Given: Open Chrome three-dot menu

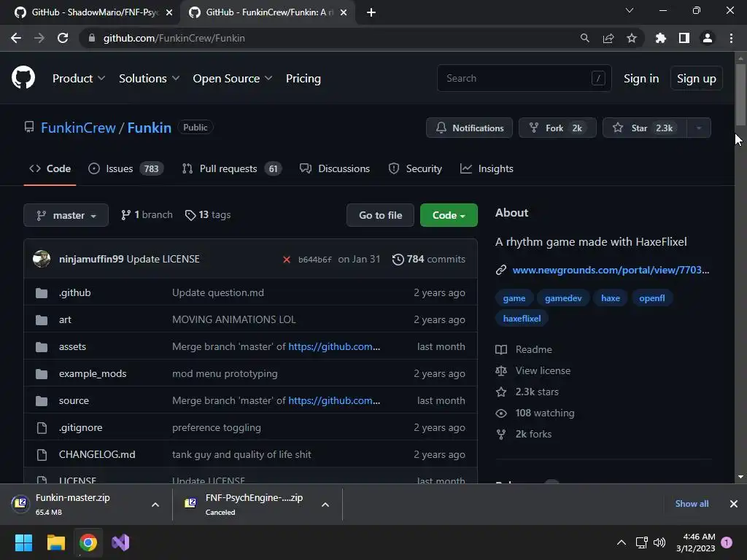Looking at the screenshot, I should [731, 38].
